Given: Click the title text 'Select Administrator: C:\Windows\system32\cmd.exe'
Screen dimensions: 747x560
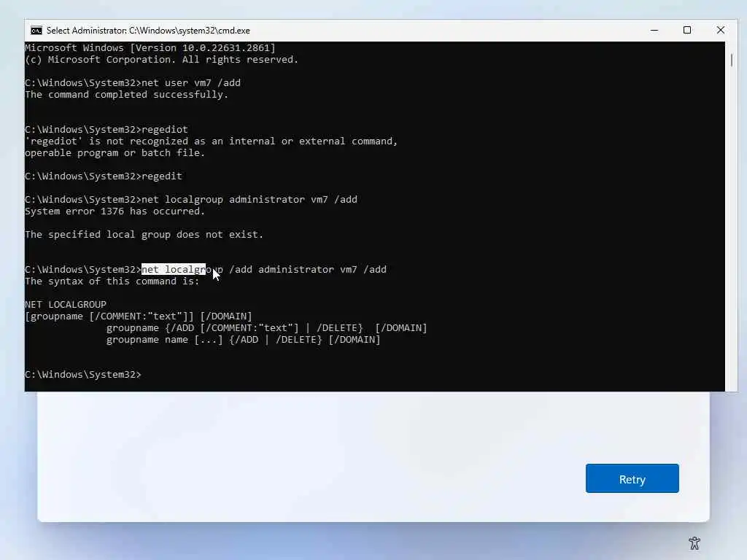Looking at the screenshot, I should click(148, 31).
